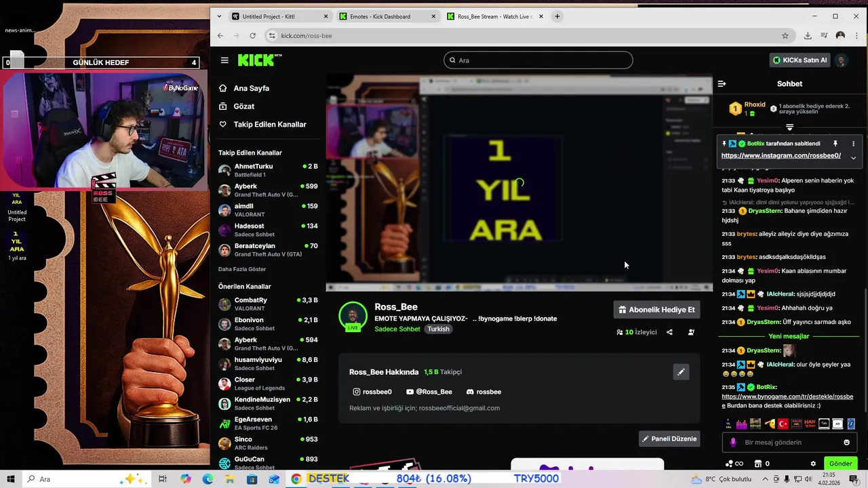868x488 pixels.
Task: Expand Daha Fazla Göster list
Action: [242, 269]
